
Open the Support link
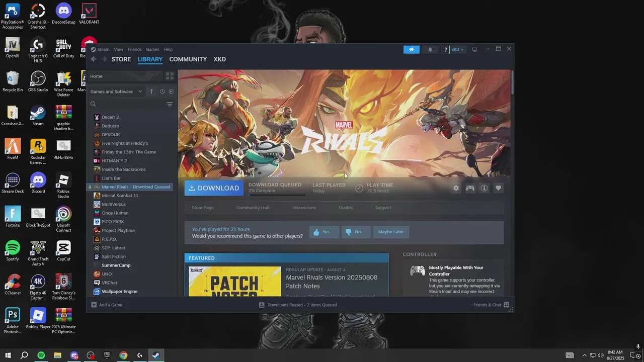click(x=383, y=208)
